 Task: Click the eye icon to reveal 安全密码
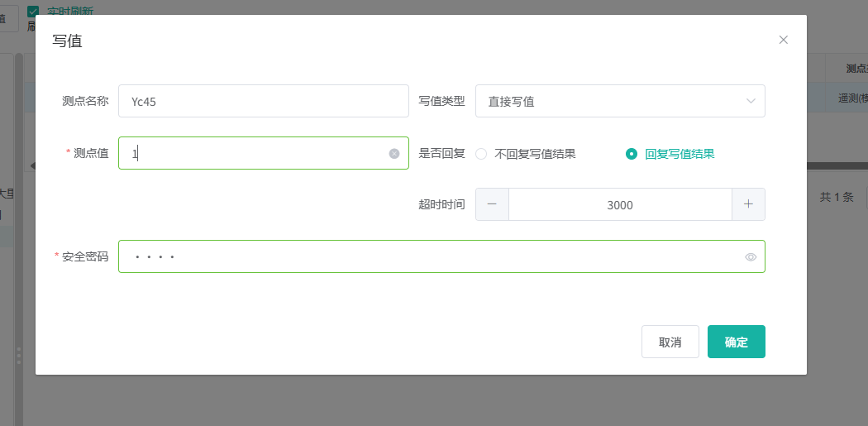[751, 257]
